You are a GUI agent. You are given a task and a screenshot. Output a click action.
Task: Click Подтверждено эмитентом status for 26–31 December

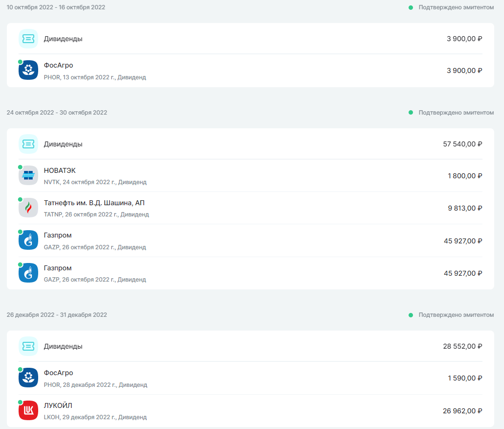click(x=451, y=315)
